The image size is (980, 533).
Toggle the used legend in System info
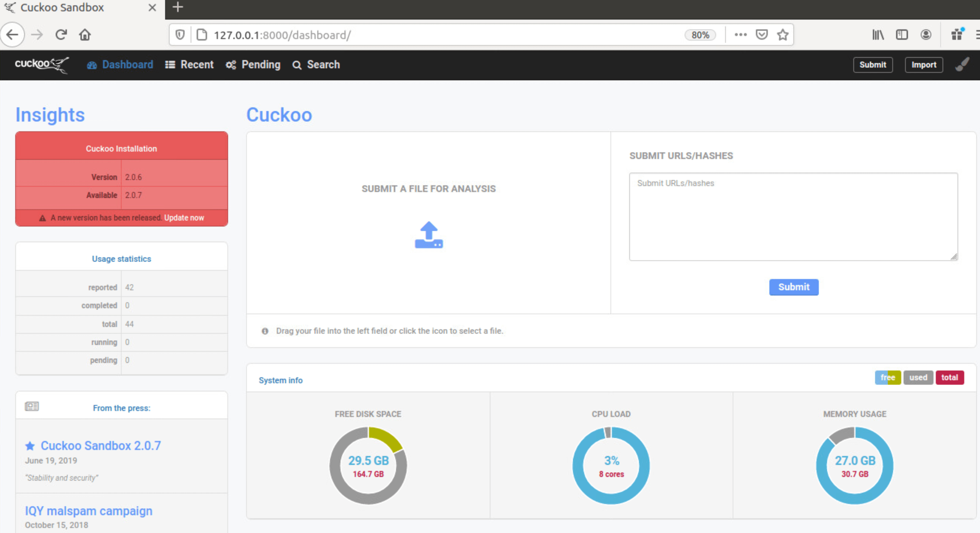[x=918, y=377]
